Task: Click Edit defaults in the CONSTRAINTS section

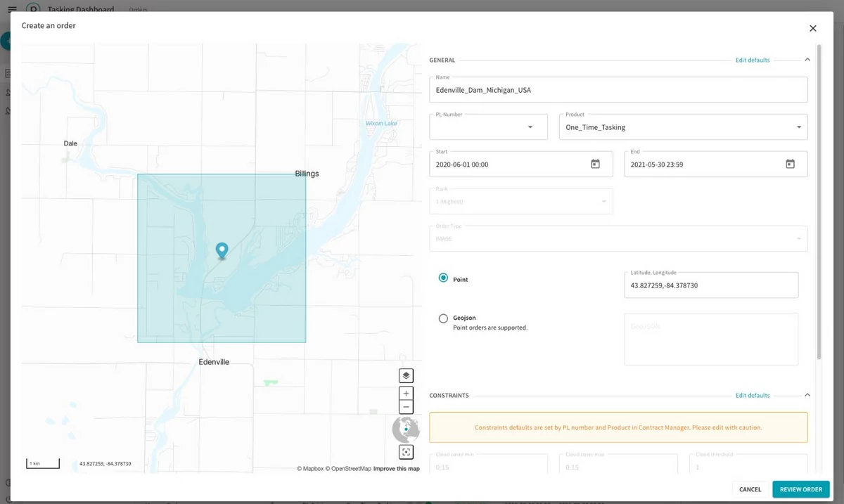Action: coord(753,396)
